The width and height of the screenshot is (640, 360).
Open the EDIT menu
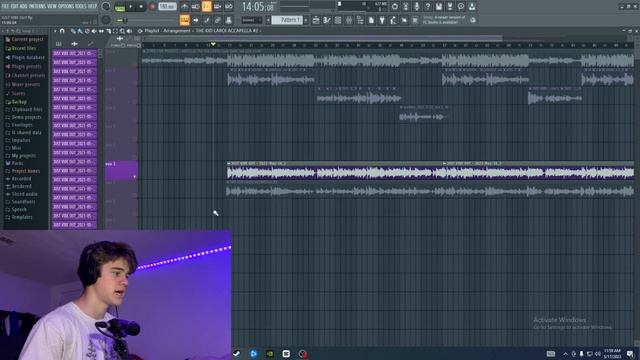point(14,7)
